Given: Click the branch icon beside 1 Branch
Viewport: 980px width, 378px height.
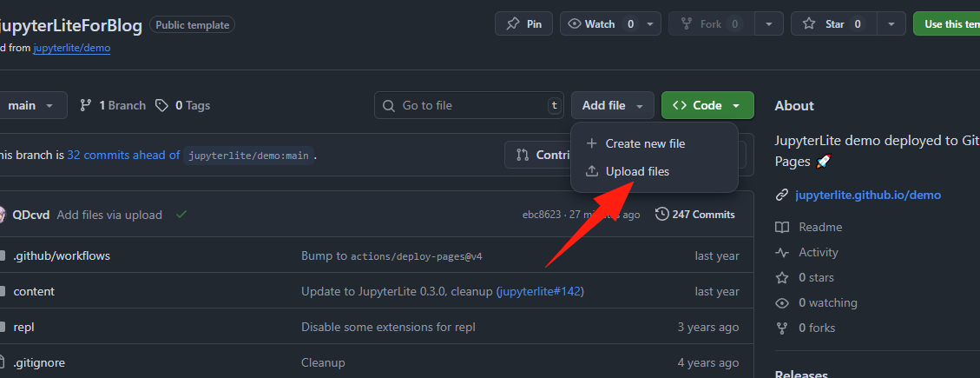Looking at the screenshot, I should point(86,105).
